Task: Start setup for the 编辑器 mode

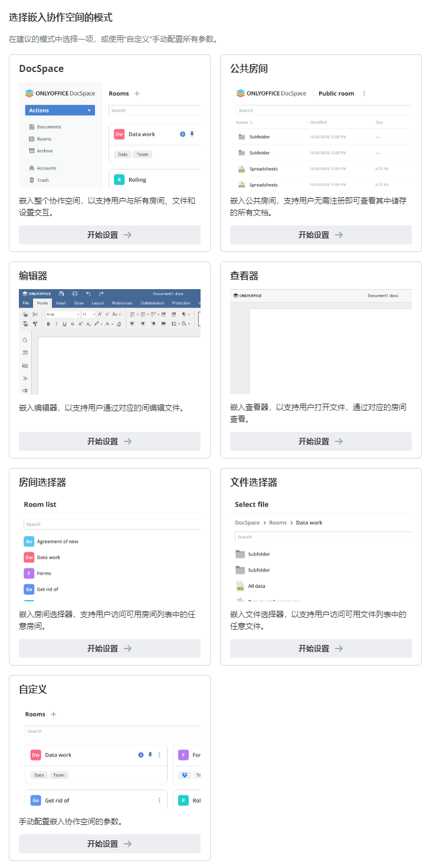Action: coord(110,441)
